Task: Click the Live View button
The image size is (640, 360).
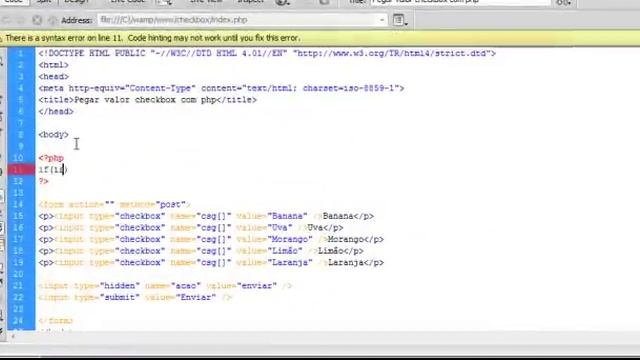Action: tap(206, 2)
